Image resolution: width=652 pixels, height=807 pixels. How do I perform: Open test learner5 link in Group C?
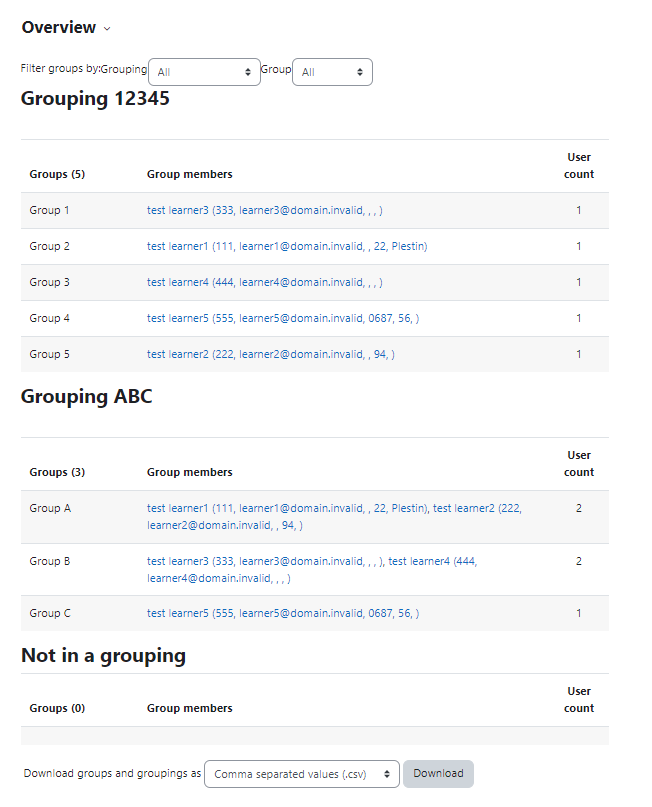click(x=283, y=613)
